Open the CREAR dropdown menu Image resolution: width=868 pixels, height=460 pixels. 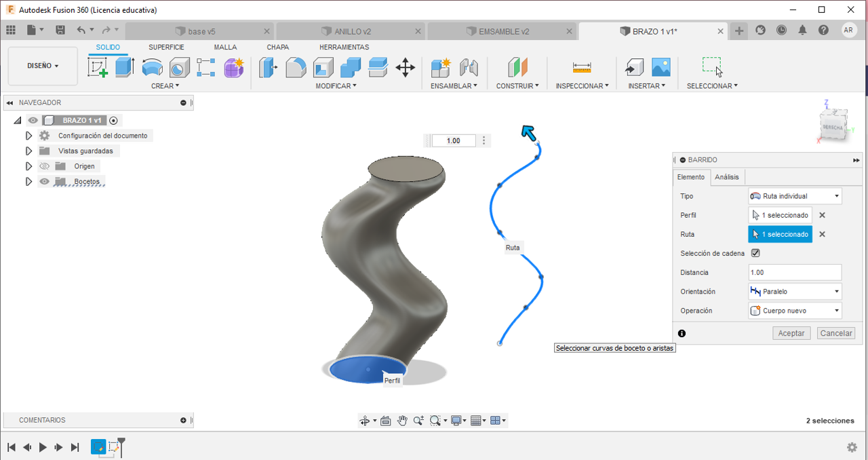(x=165, y=86)
